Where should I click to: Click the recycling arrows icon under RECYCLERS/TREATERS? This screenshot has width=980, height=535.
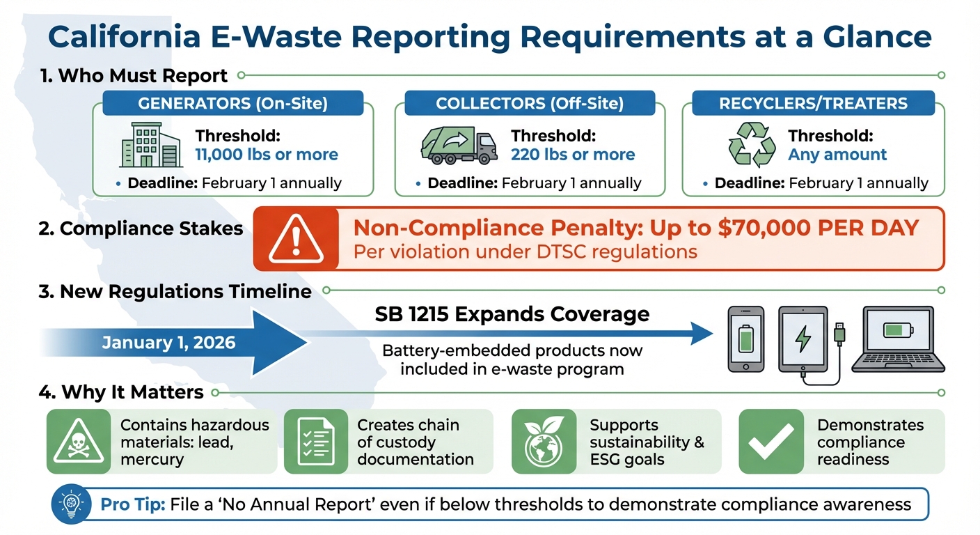point(752,145)
